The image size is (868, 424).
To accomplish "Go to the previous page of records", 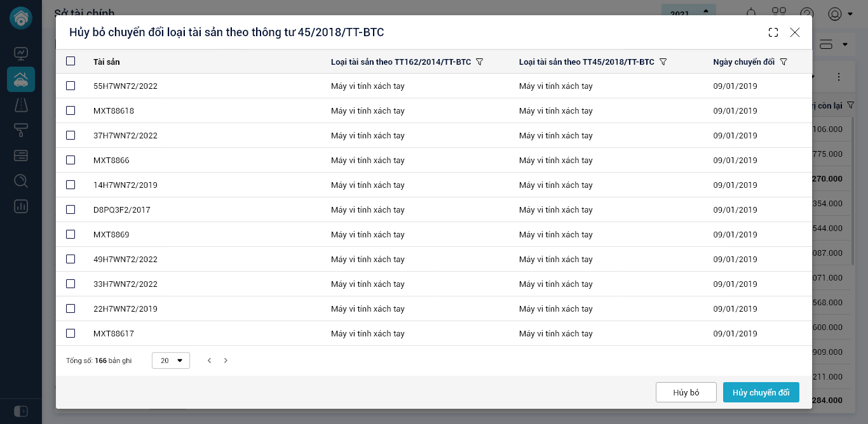I will click(x=209, y=361).
